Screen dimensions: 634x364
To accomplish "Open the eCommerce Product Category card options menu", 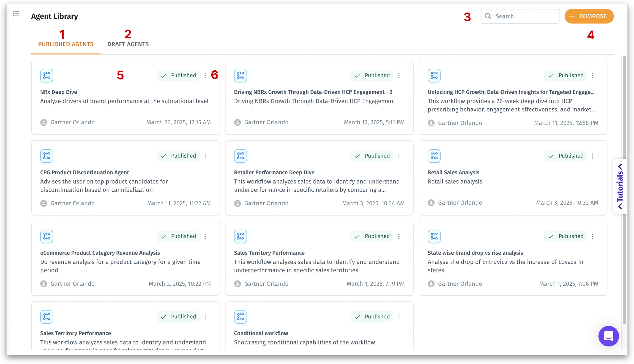I will (205, 236).
